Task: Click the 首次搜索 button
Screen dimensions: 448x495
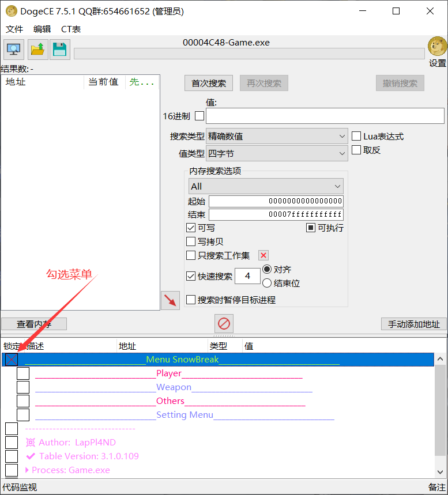Action: click(209, 83)
